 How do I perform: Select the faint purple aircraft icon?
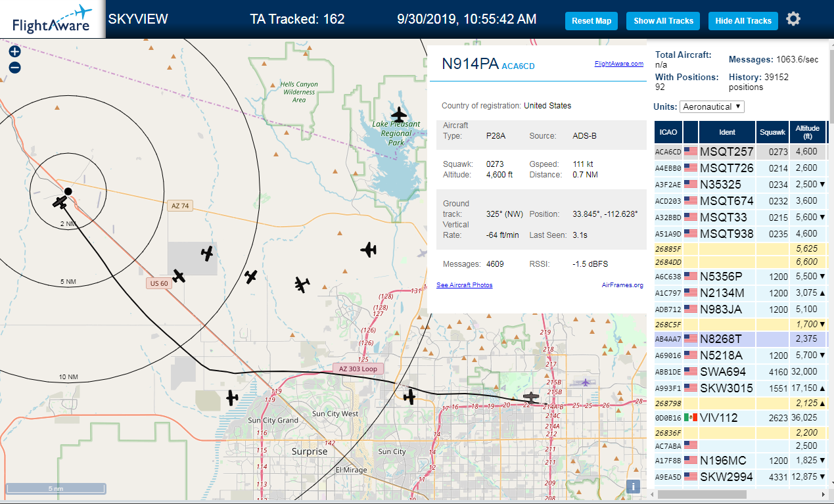[586, 382]
